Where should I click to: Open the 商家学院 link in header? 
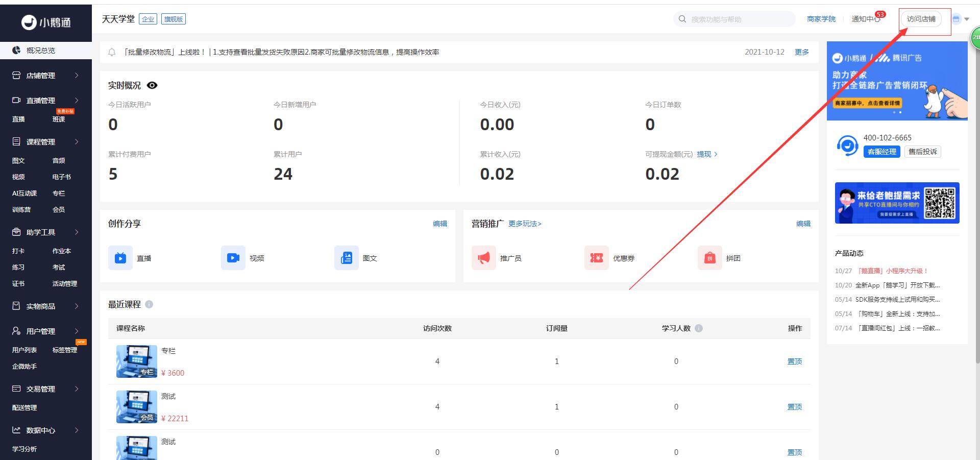[821, 19]
